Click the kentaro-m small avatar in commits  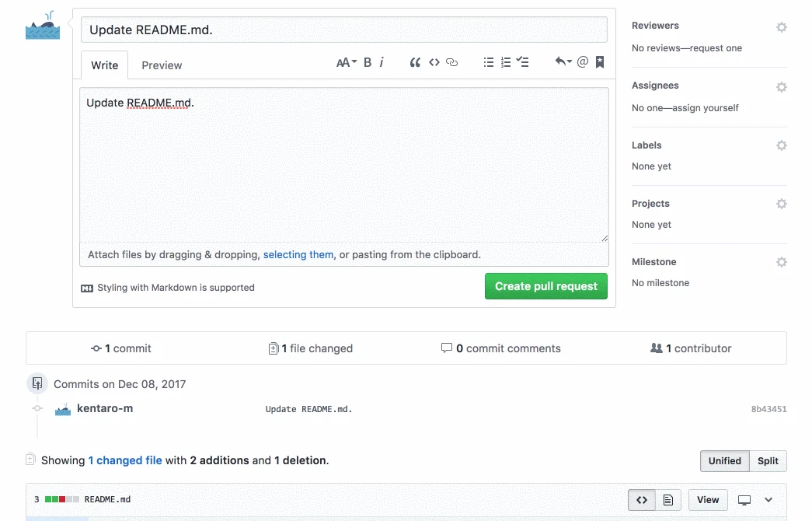[63, 409]
